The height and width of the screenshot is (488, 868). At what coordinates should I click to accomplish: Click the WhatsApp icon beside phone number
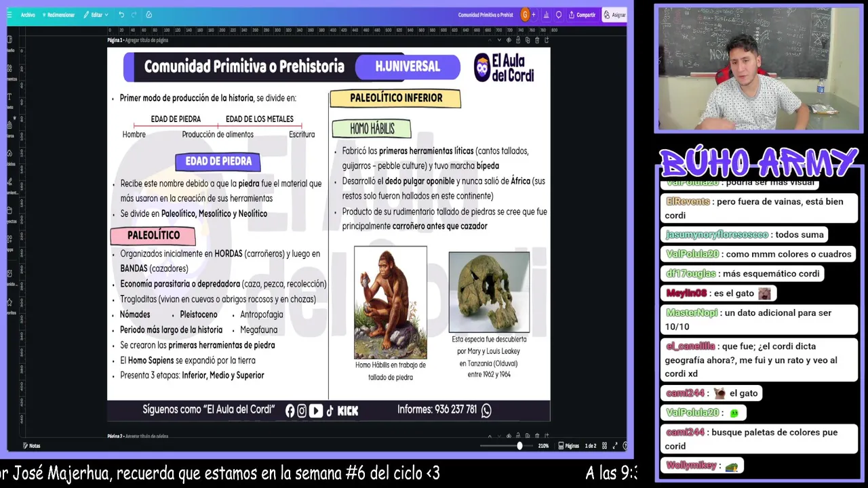pyautogui.click(x=486, y=410)
